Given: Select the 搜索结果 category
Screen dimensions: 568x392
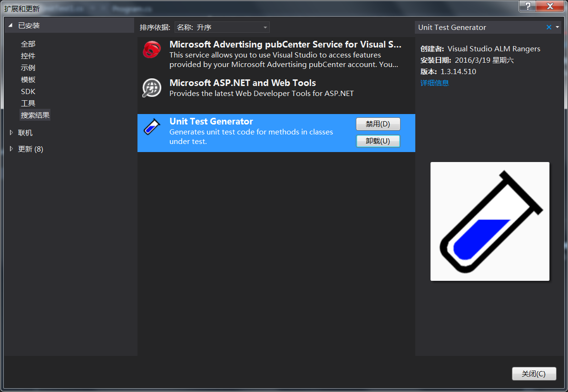Looking at the screenshot, I should [35, 115].
